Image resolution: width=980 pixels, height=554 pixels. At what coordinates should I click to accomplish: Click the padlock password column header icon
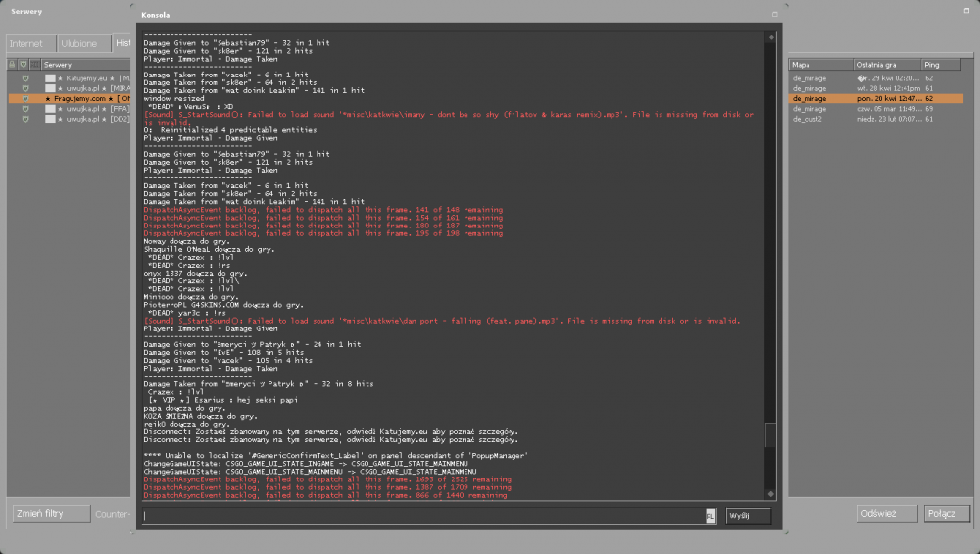12,65
